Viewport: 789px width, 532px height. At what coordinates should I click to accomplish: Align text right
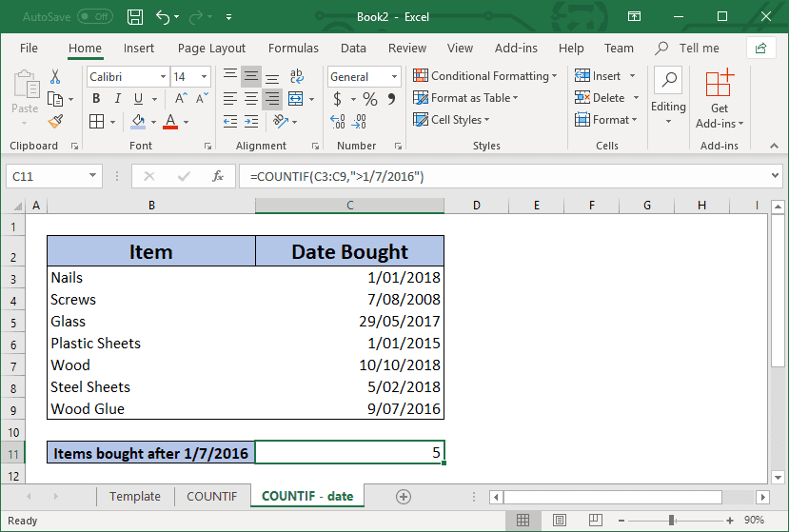(272, 99)
